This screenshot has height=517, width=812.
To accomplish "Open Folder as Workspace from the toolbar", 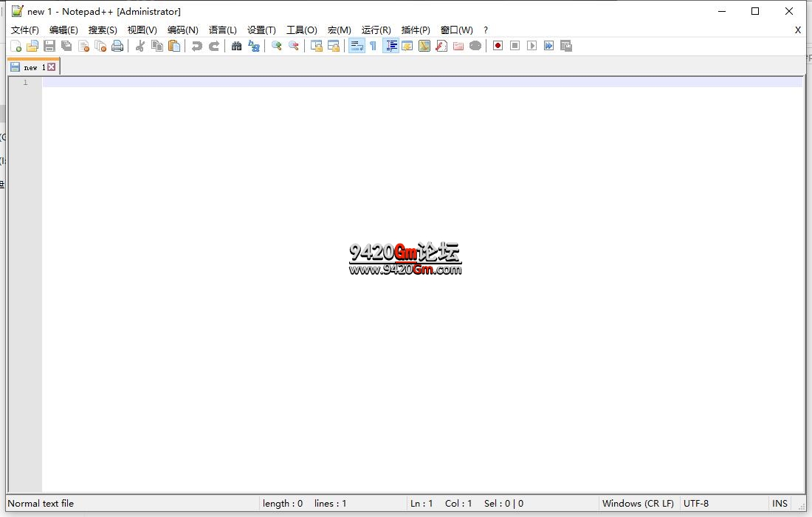I will point(458,46).
